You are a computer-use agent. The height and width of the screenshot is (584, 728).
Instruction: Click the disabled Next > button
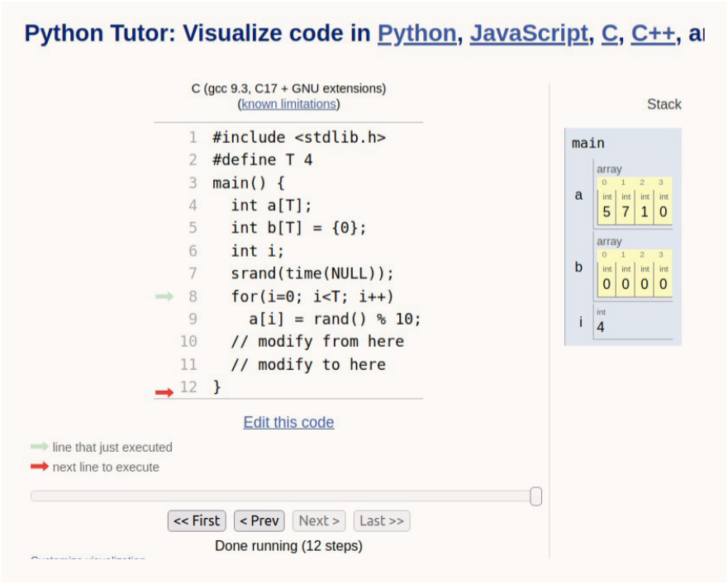(x=319, y=521)
